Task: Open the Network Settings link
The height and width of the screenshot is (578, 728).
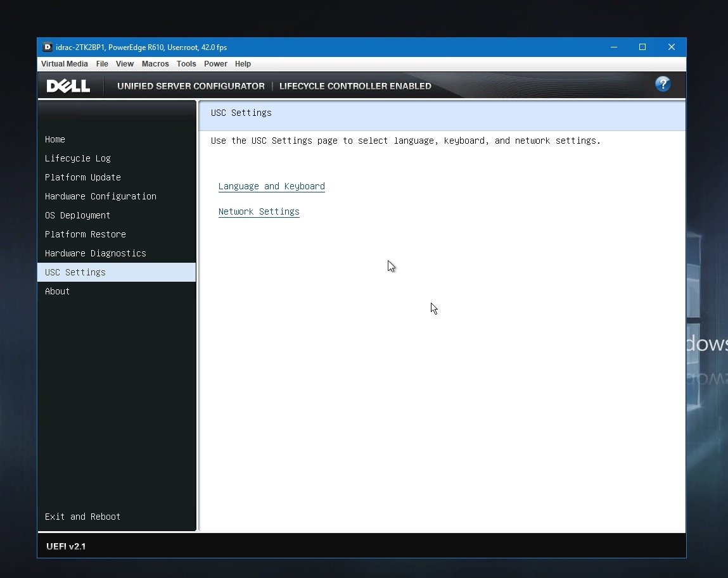Action: [x=259, y=211]
